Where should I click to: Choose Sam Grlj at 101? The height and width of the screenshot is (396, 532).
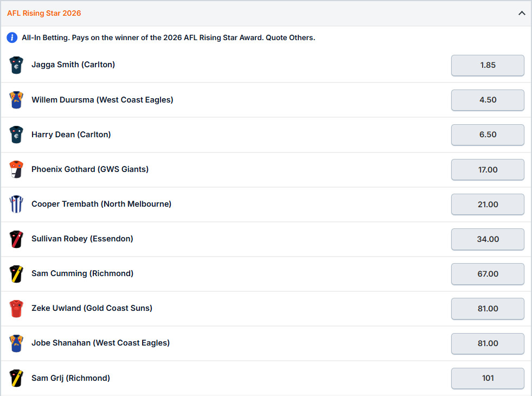click(488, 378)
